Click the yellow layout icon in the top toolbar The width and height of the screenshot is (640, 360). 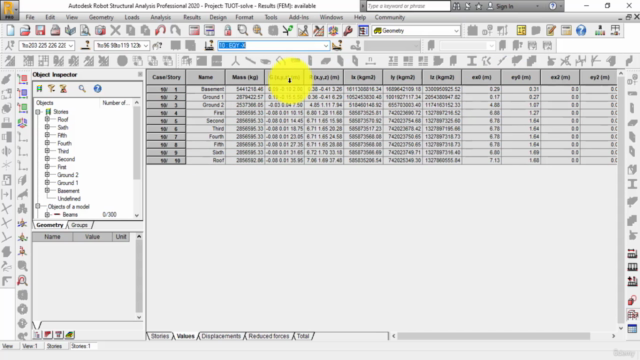[x=521, y=31]
